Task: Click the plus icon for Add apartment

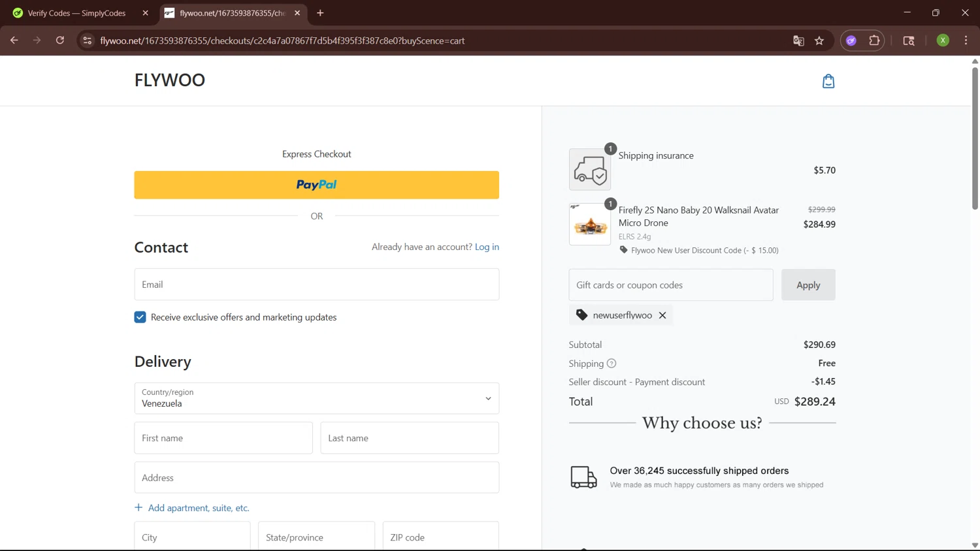Action: click(x=139, y=507)
